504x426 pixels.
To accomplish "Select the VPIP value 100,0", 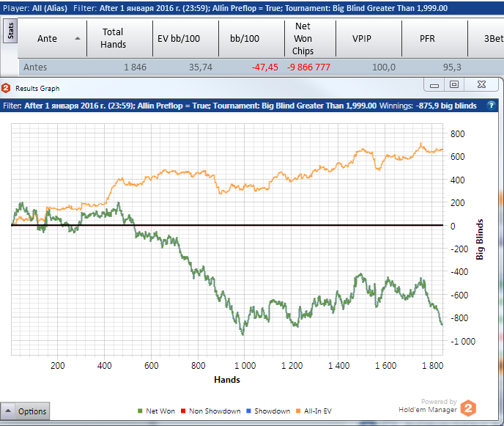I will pos(384,67).
